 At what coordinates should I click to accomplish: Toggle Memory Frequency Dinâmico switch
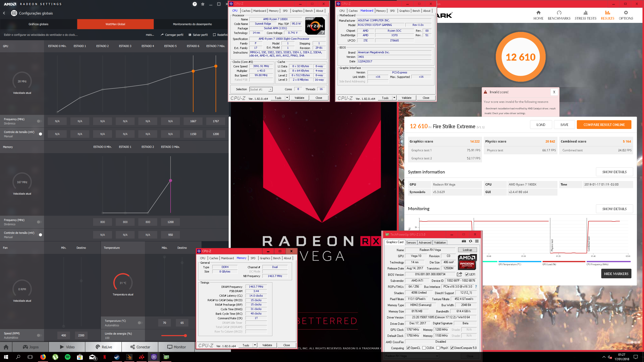(39, 222)
